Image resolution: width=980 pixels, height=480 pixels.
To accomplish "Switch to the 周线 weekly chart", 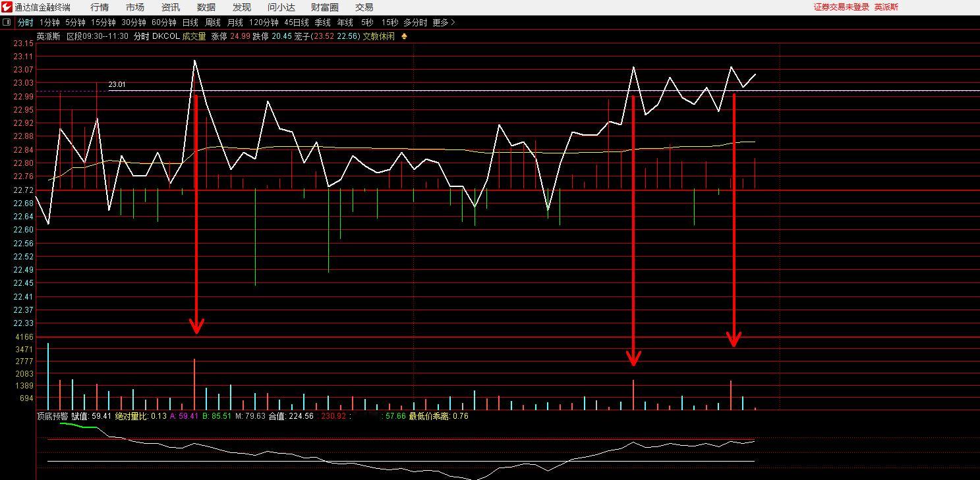I will tap(213, 22).
